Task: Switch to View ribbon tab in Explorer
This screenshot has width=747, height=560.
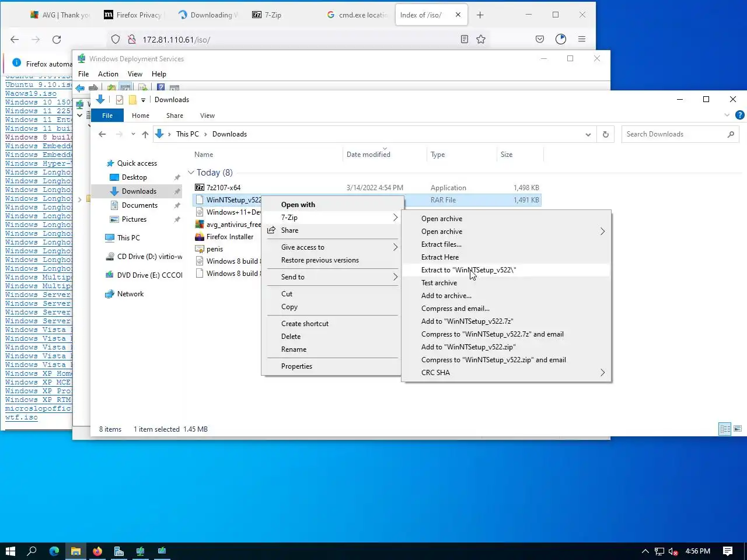Action: pyautogui.click(x=207, y=116)
